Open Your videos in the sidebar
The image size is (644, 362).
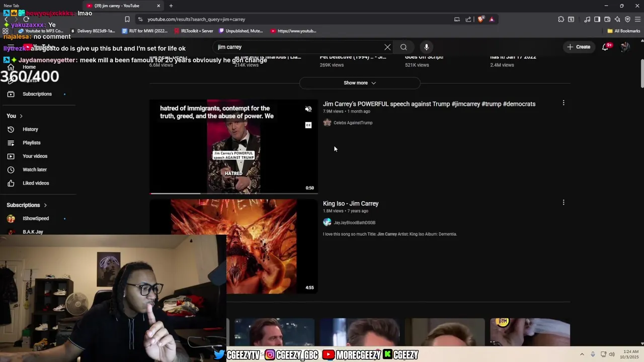coord(35,156)
